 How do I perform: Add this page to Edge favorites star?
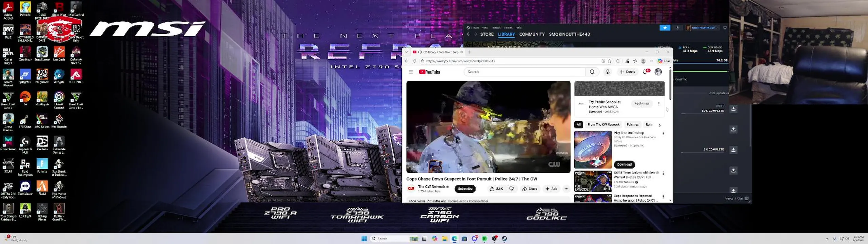tap(610, 61)
